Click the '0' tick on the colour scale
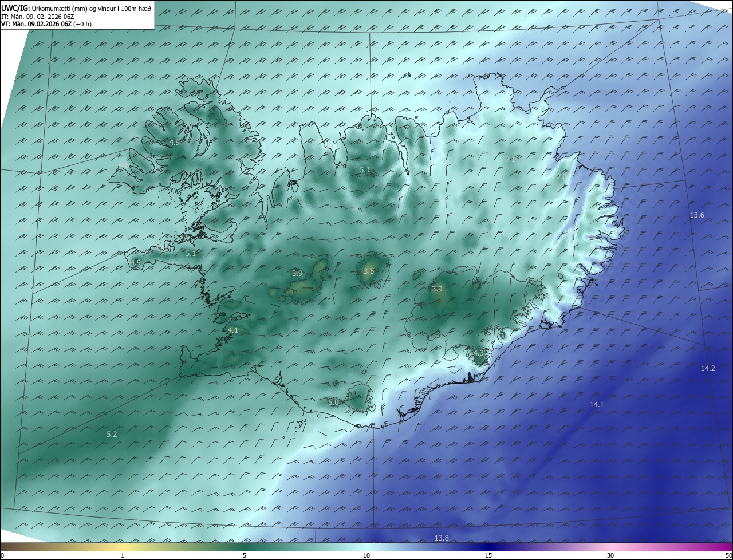The height and width of the screenshot is (560, 733). (x=2, y=555)
